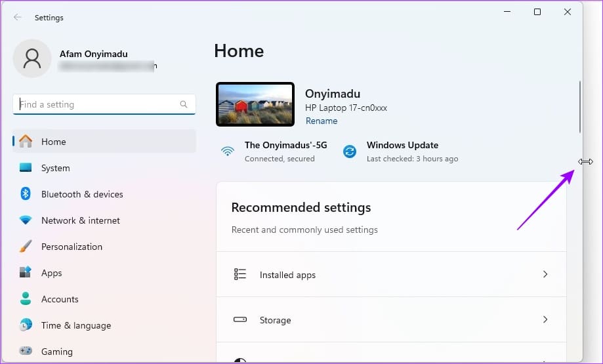Screen dimensions: 603x364
Task: Go to Time & language
Action: 104,325
